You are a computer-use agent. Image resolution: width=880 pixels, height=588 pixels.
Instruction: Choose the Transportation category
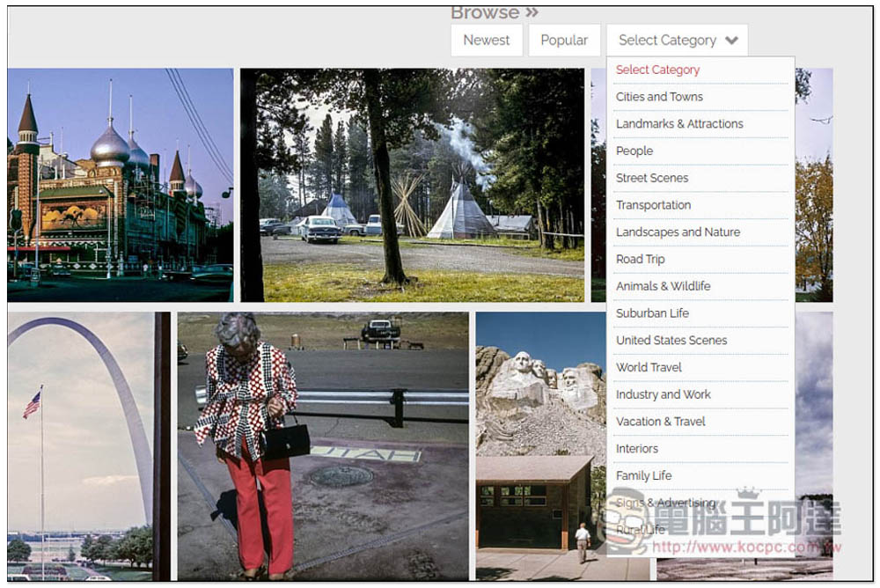653,205
